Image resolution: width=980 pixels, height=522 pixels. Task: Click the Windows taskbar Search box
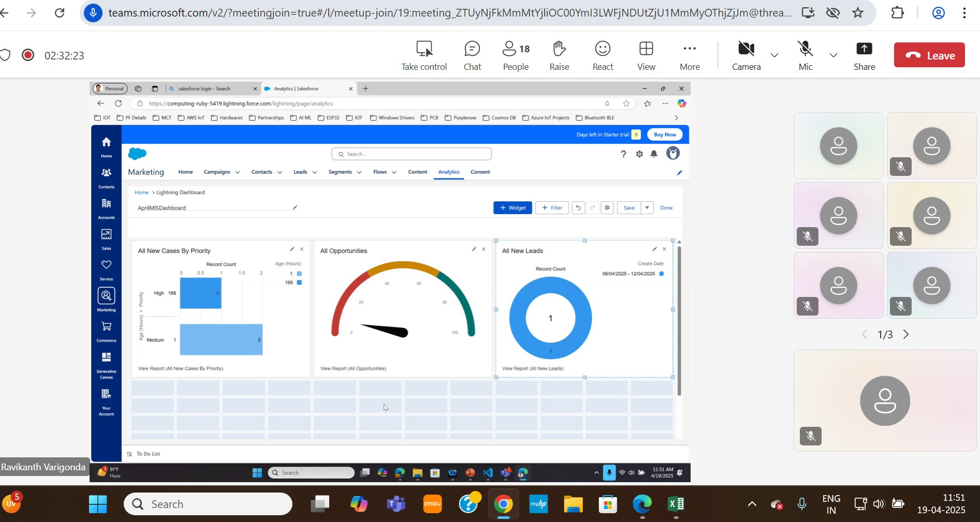(208, 504)
